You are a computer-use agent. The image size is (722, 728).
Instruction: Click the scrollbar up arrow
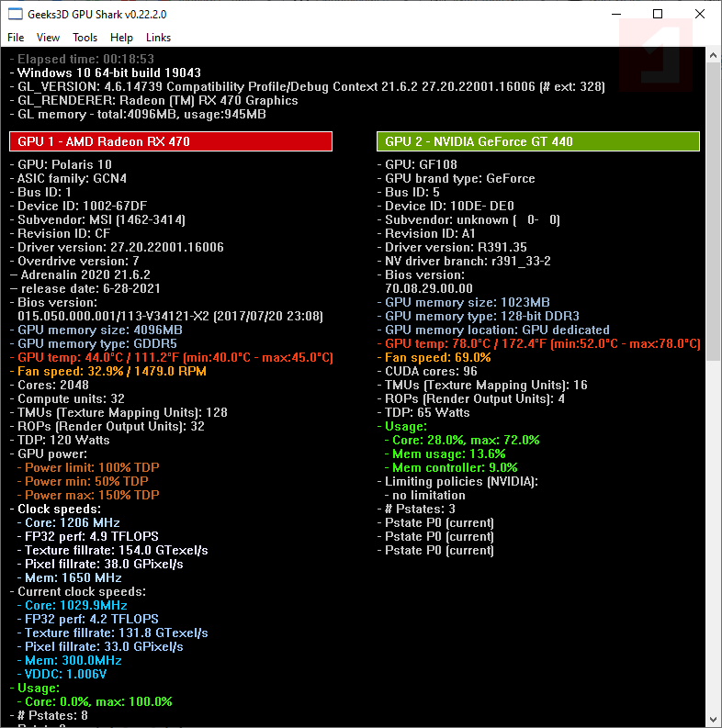point(713,55)
